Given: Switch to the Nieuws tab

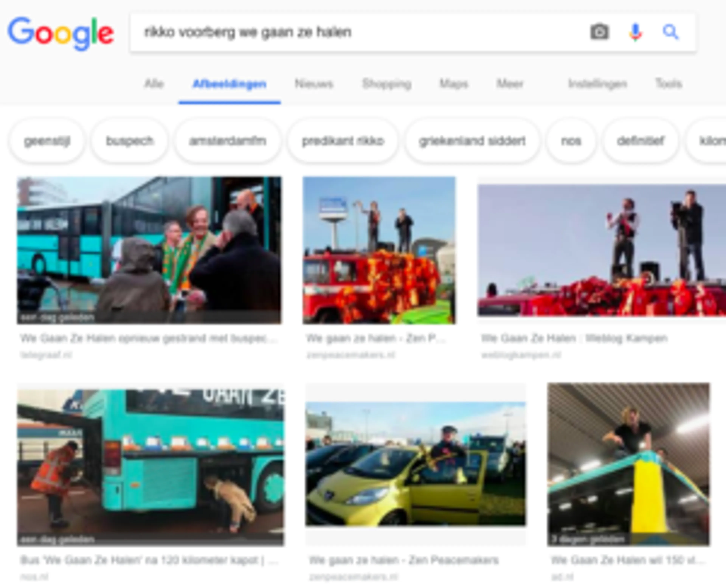Looking at the screenshot, I should (x=314, y=84).
